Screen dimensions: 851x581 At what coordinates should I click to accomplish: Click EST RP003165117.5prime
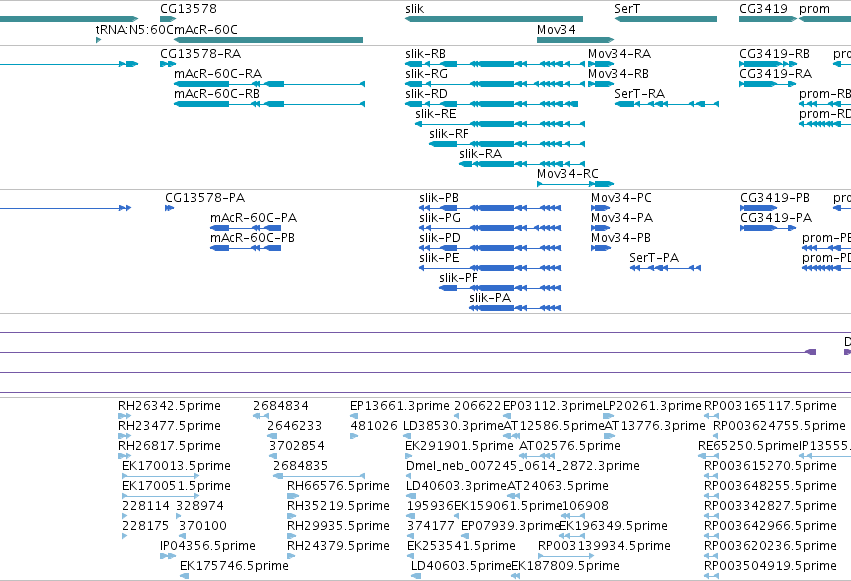pyautogui.click(x=711, y=416)
